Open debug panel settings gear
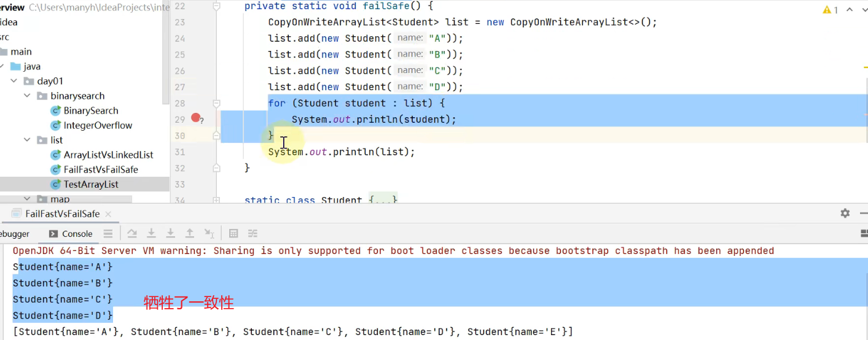The image size is (868, 340). tap(845, 213)
